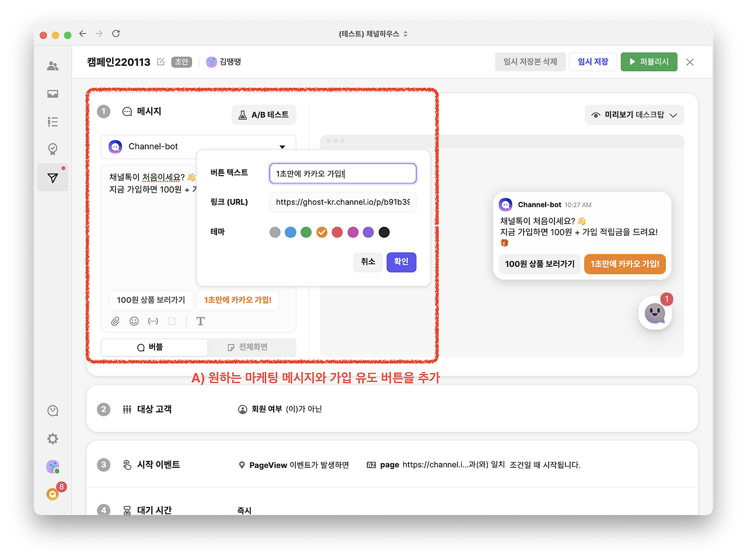Go back with the left arrow

click(x=83, y=34)
